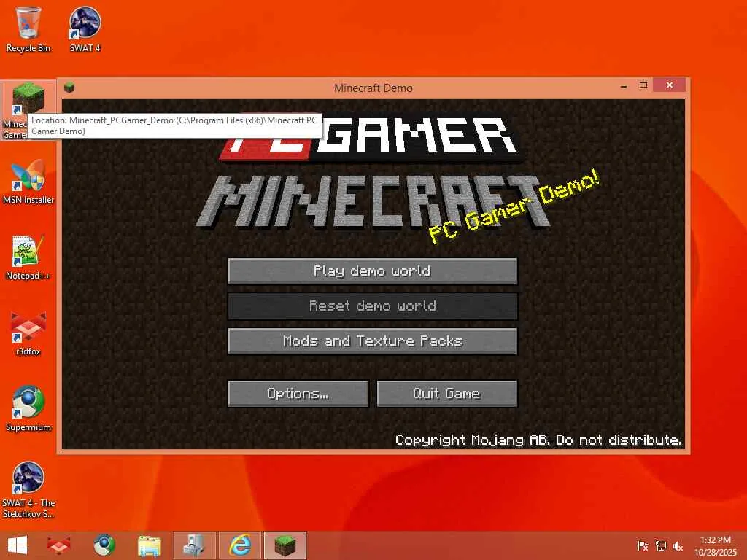This screenshot has width=747, height=560.
Task: Open the MSN Installer desktop icon
Action: [28, 182]
